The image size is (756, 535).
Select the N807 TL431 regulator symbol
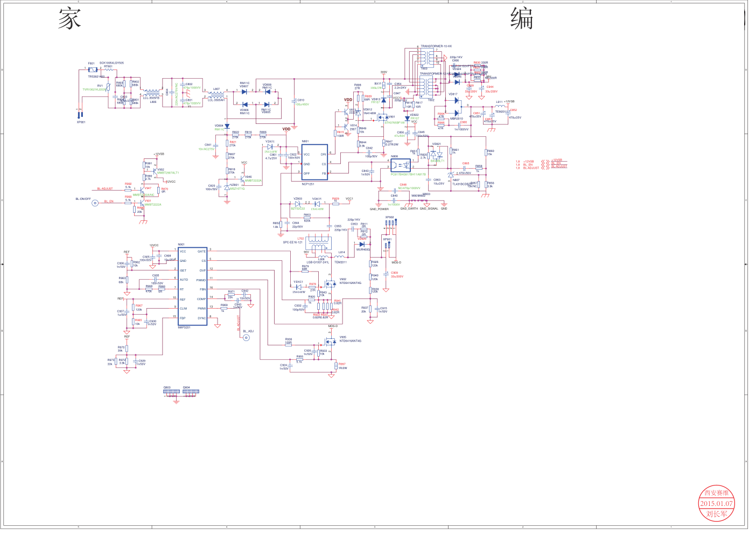click(x=451, y=175)
